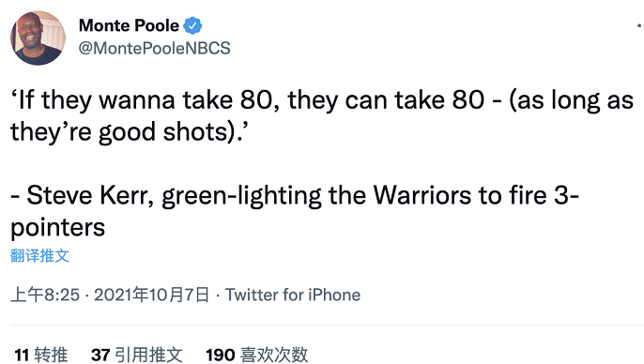Image resolution: width=644 pixels, height=364 pixels.
Task: Click the word pointers on last line
Action: (58, 227)
